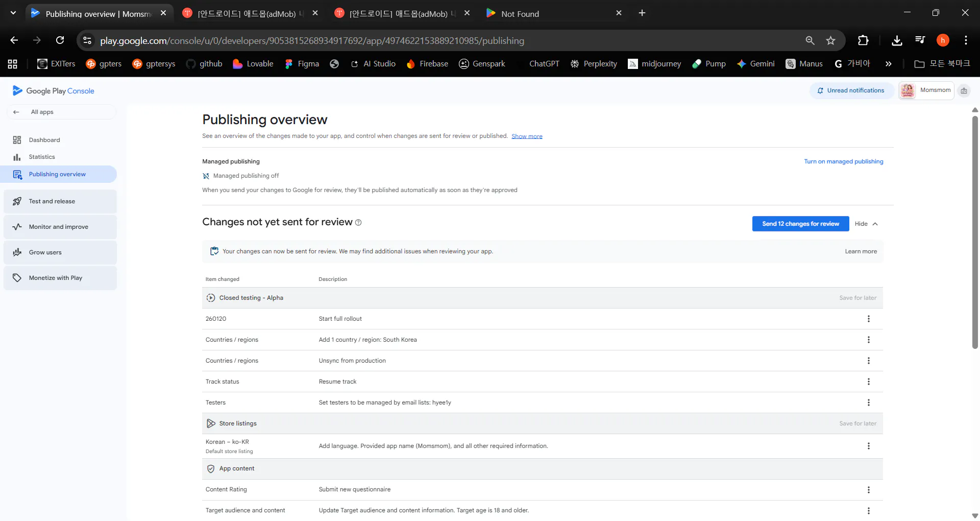Reload the page

coord(60,40)
